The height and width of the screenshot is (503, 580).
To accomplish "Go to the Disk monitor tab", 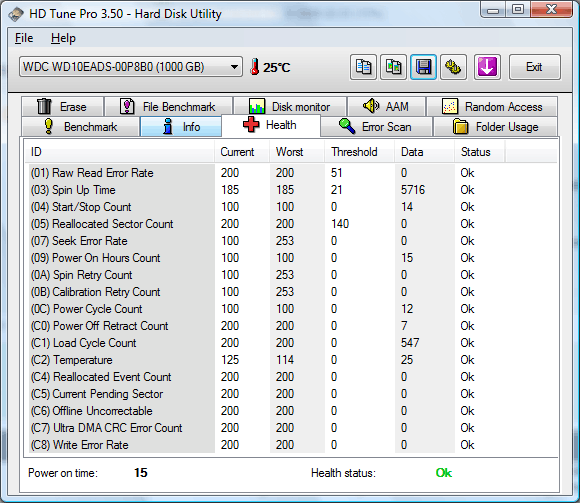I will click(290, 107).
